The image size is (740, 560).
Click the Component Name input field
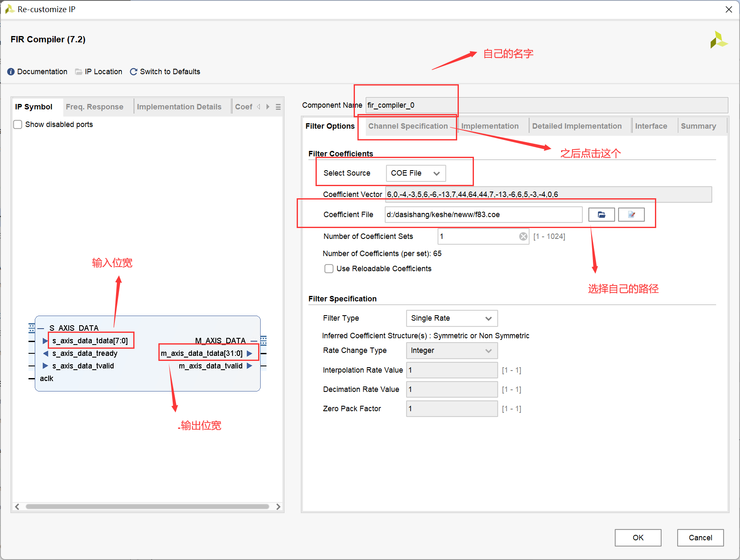[x=547, y=105]
